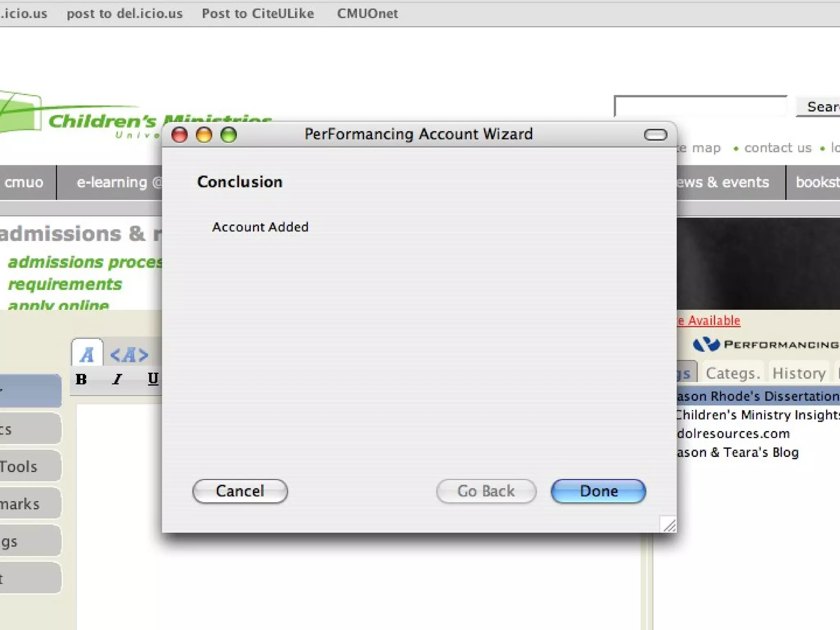Click Done to finish account wizard

(598, 491)
